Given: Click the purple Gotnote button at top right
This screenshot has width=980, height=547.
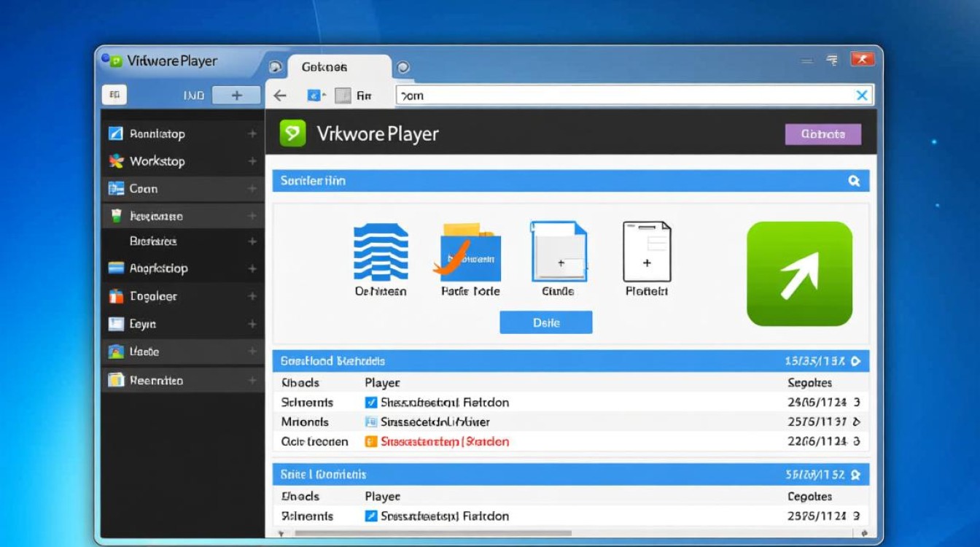Looking at the screenshot, I should pos(822,134).
